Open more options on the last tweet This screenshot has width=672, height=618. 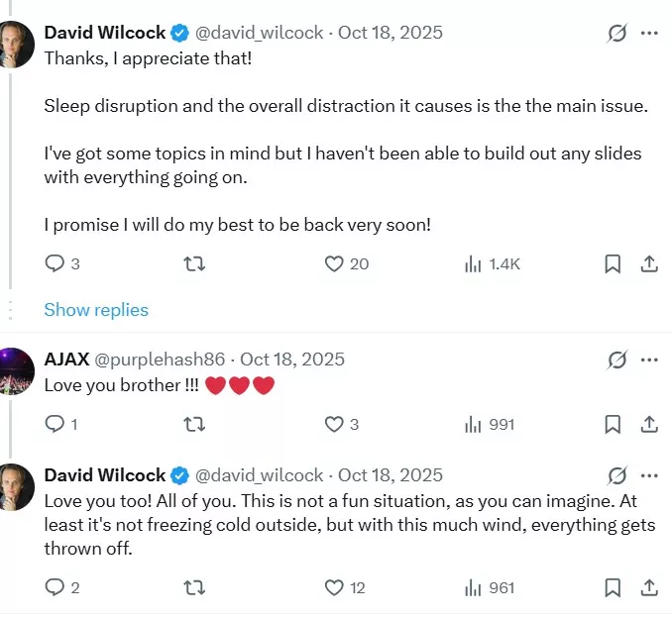pos(649,475)
